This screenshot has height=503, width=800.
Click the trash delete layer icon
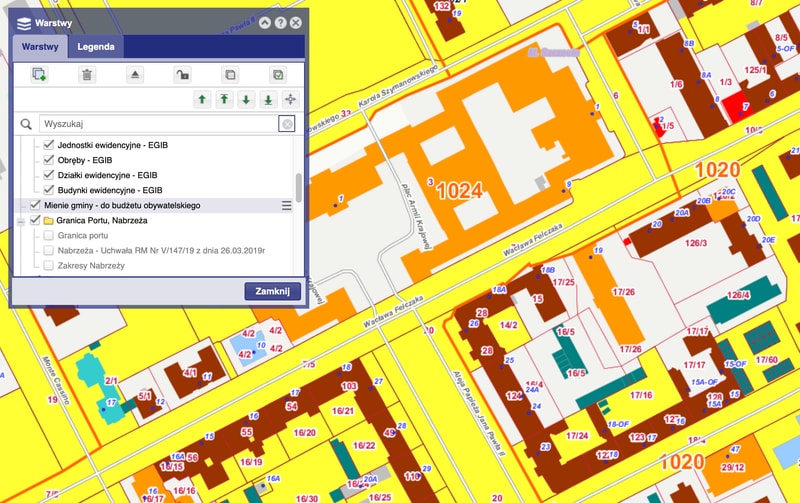click(x=87, y=74)
